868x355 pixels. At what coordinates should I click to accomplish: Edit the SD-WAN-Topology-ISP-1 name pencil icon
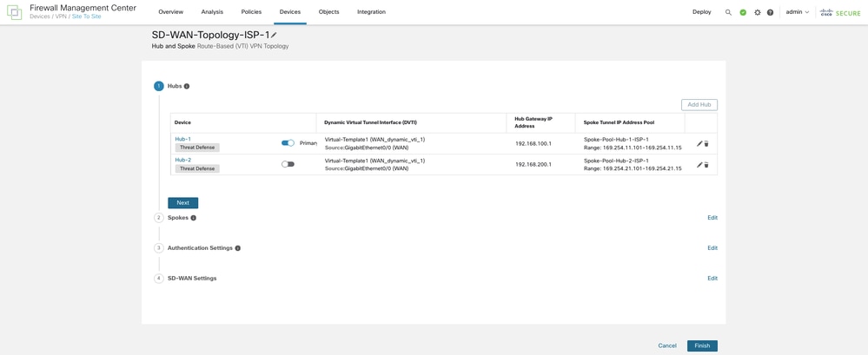274,35
